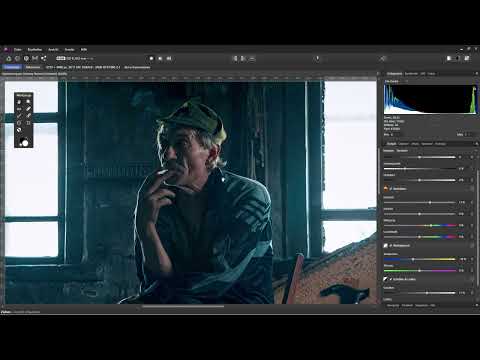
Task: Open the Navigator panel options menu
Action: click(x=476, y=305)
